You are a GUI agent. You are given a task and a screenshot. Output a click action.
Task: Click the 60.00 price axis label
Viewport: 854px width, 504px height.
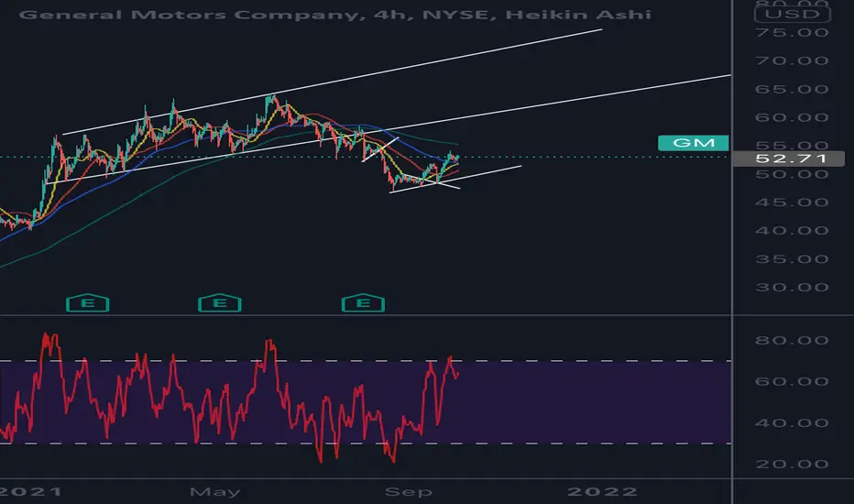click(x=792, y=117)
